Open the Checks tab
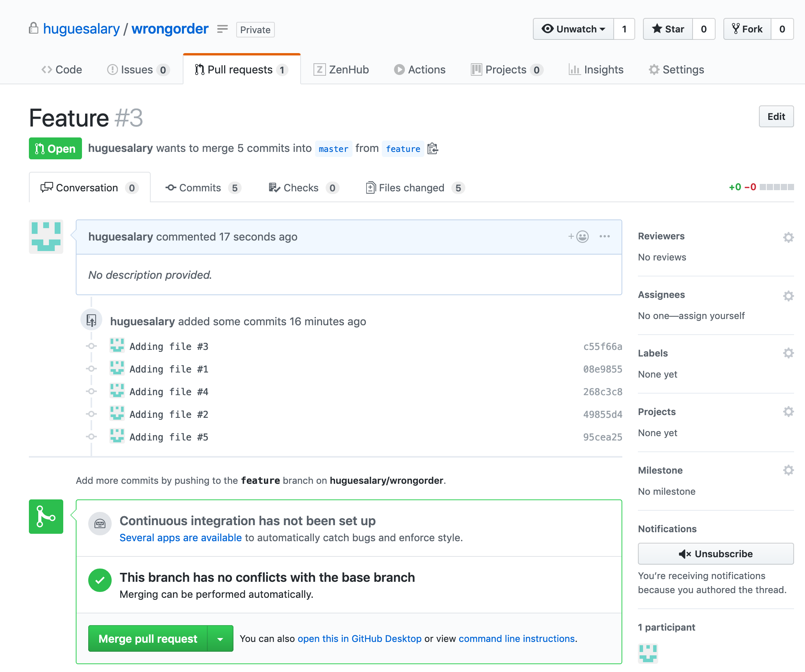 tap(303, 188)
